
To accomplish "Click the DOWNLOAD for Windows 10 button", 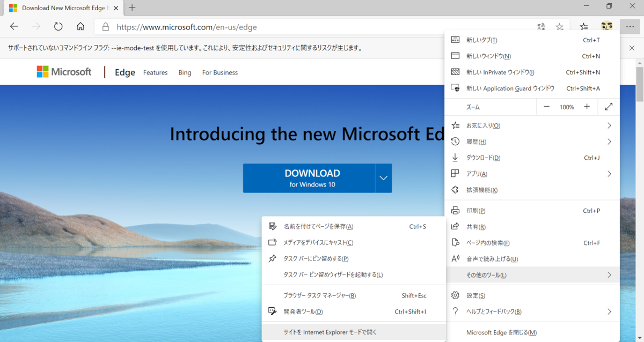I will [x=309, y=178].
